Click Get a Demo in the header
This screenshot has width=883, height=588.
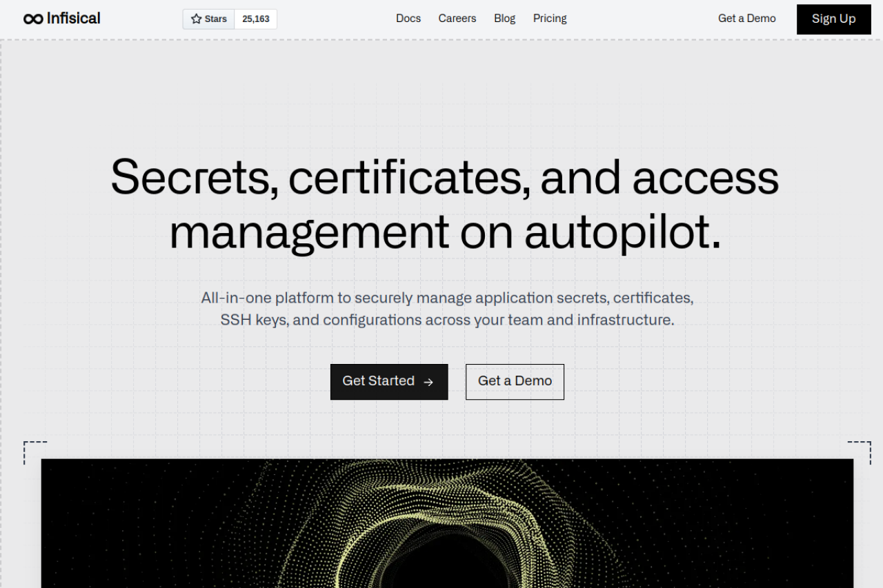[747, 19]
